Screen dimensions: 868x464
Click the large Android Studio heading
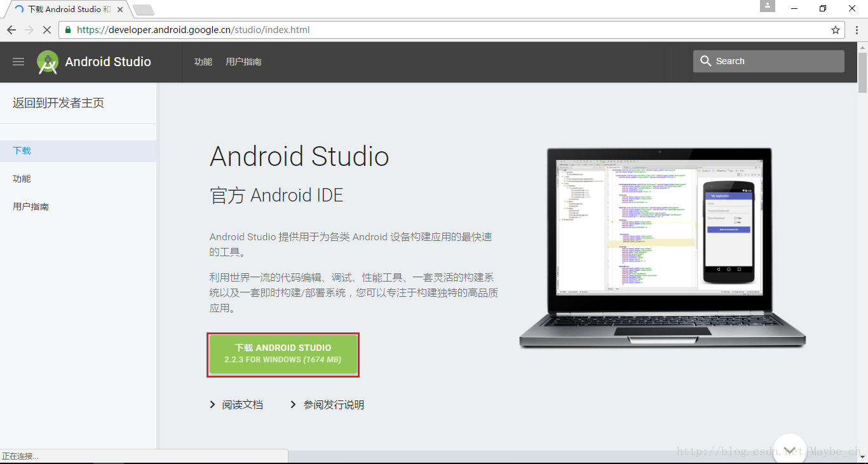[299, 156]
